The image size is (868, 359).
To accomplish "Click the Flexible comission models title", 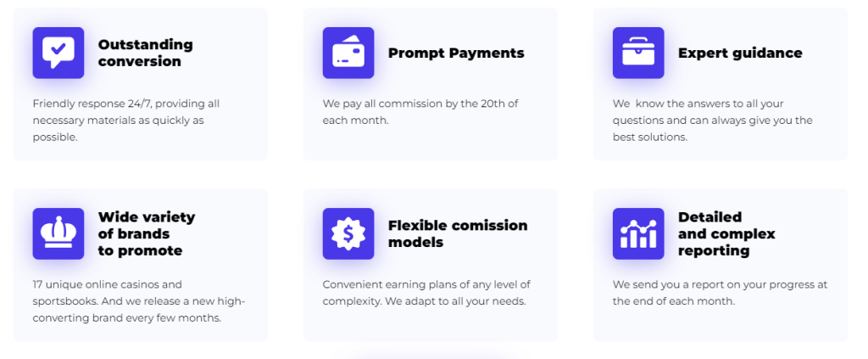I will [x=458, y=233].
